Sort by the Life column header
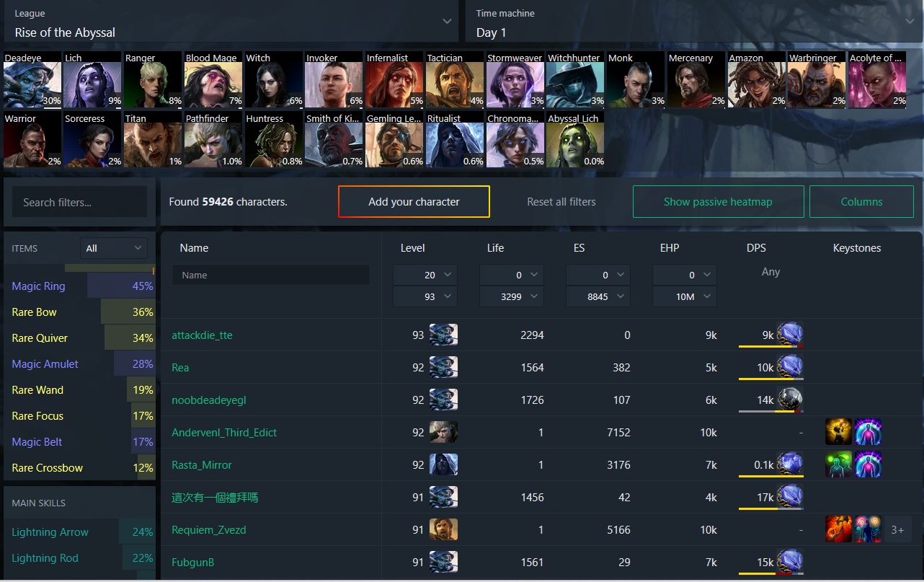 click(x=496, y=248)
